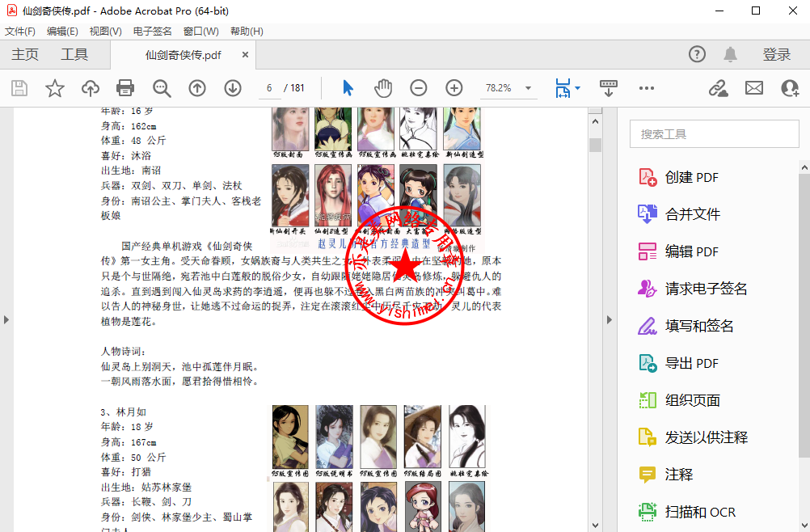Go to next page arrow
This screenshot has height=532, width=810.
click(233, 88)
